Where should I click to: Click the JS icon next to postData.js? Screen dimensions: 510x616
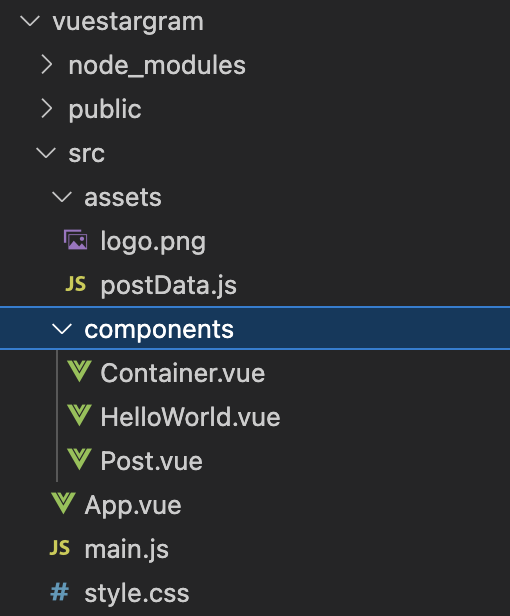(75, 284)
